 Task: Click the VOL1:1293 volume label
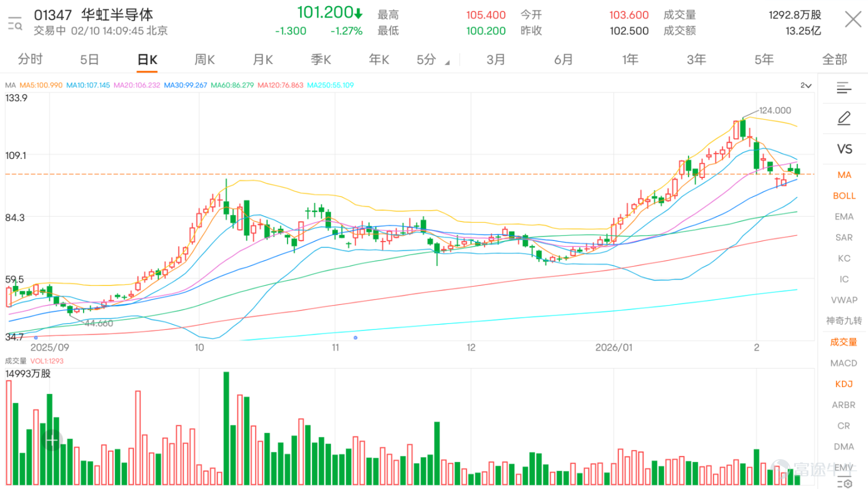tap(47, 361)
